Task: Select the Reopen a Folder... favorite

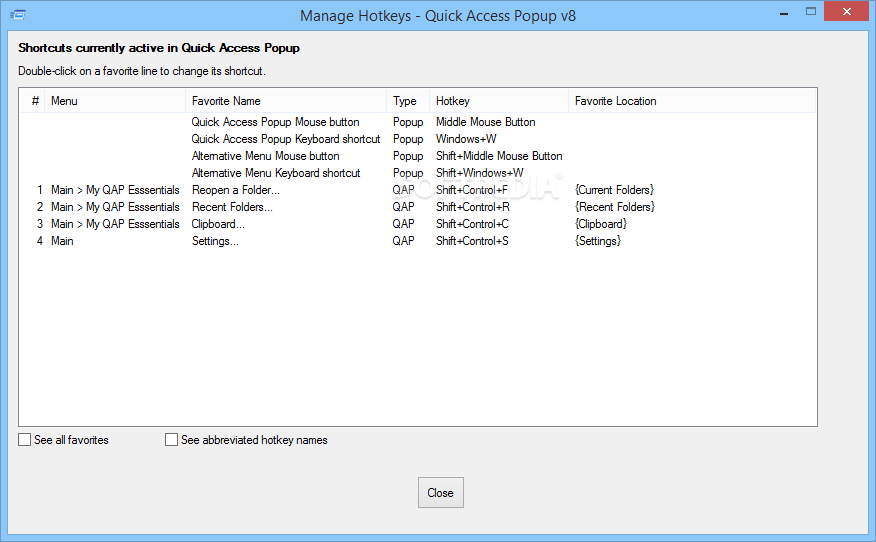Action: point(236,190)
